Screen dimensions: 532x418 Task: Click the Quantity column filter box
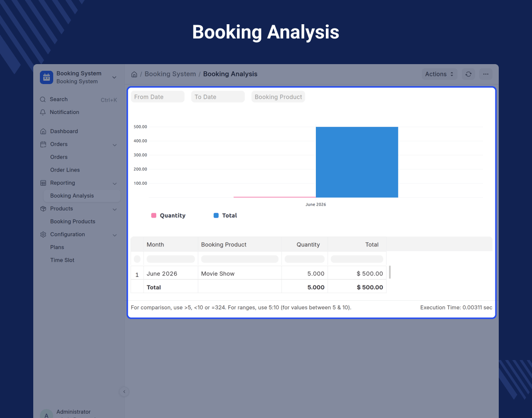[x=304, y=259]
